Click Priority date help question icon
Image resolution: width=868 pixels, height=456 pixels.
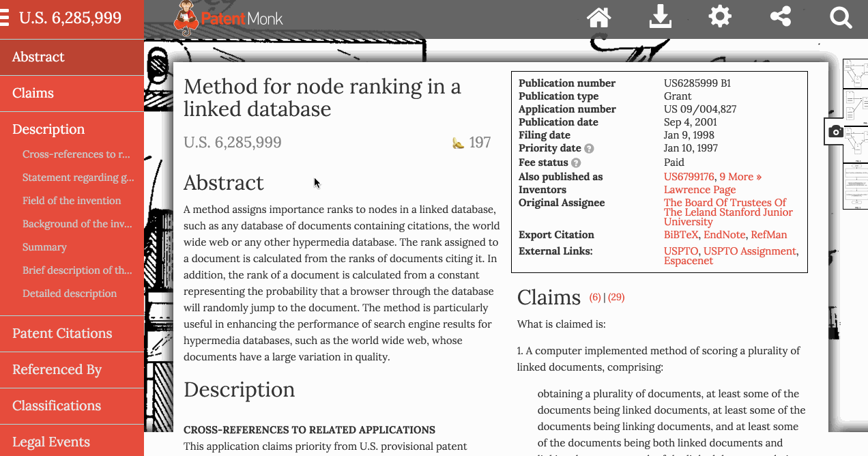pyautogui.click(x=589, y=149)
